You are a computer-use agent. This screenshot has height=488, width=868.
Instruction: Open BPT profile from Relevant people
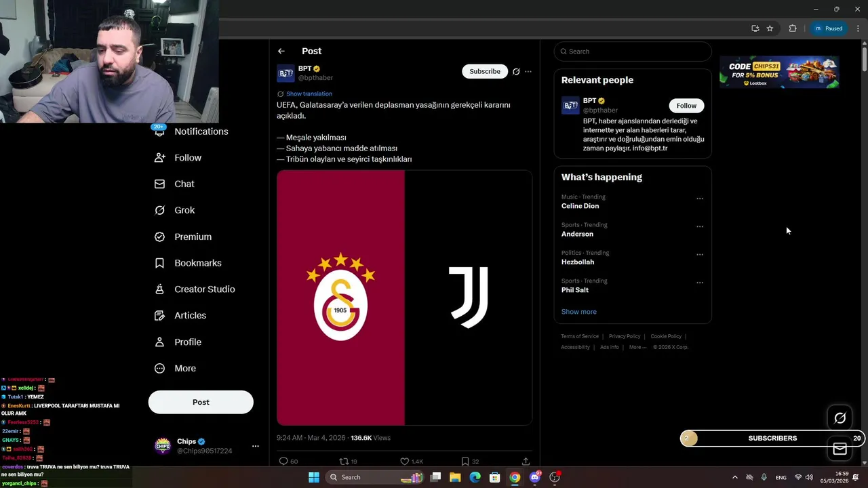[590, 101]
